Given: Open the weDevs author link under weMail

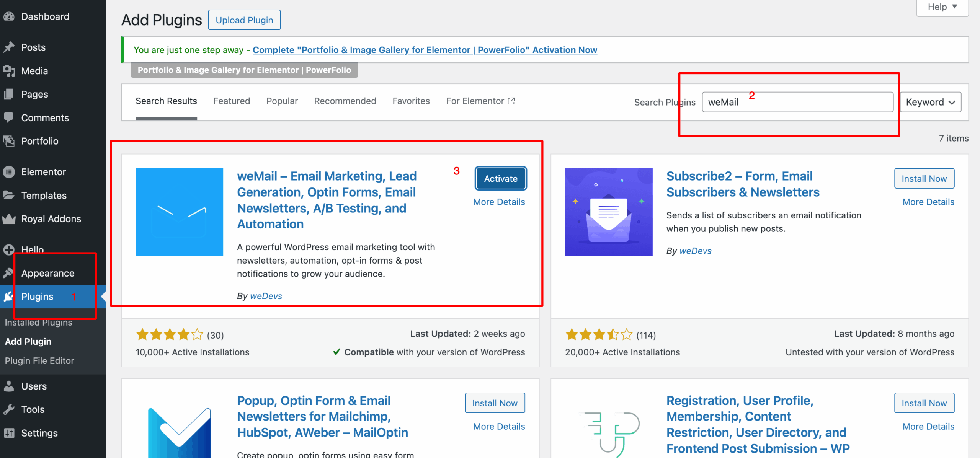Looking at the screenshot, I should click(266, 296).
